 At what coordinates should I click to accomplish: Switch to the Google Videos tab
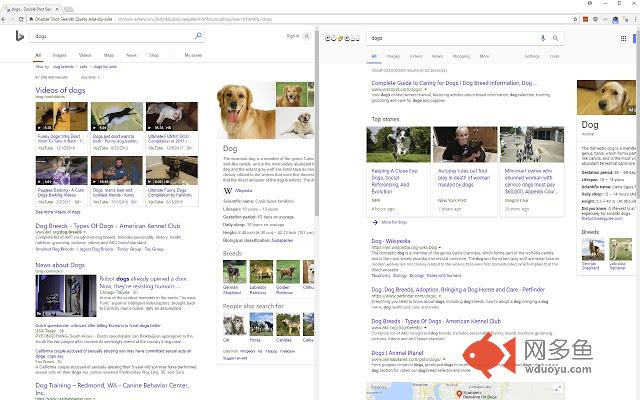point(416,56)
